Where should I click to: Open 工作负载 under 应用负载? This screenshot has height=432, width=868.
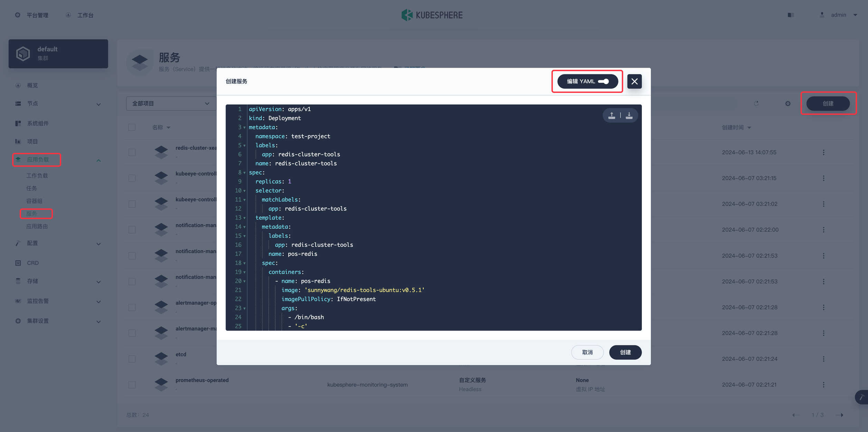point(37,176)
